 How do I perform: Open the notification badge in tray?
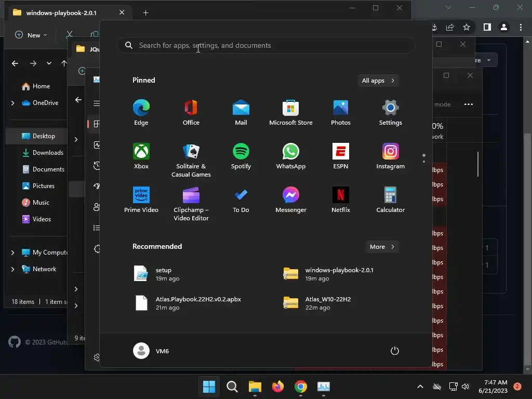tap(517, 387)
